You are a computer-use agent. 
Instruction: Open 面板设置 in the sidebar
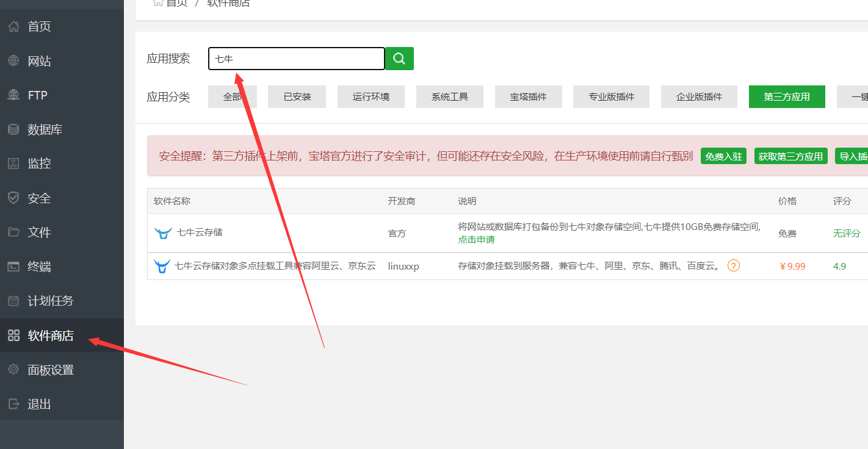tap(50, 370)
